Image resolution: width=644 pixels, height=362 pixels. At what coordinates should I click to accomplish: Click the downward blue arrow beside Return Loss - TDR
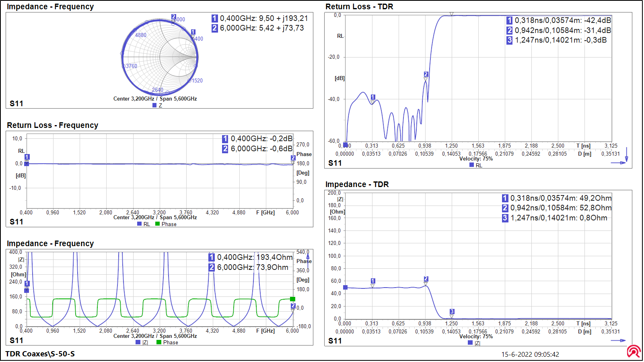[626, 154]
